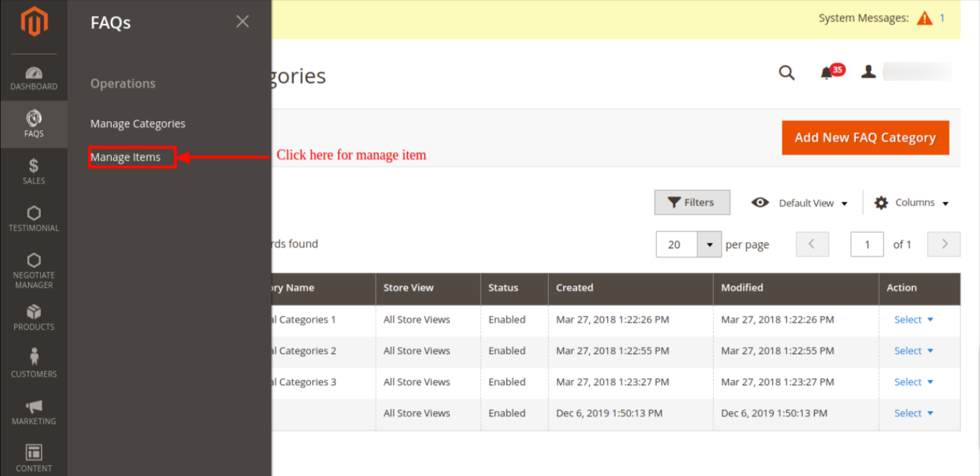Open Manage Categories menu item

pos(138,124)
